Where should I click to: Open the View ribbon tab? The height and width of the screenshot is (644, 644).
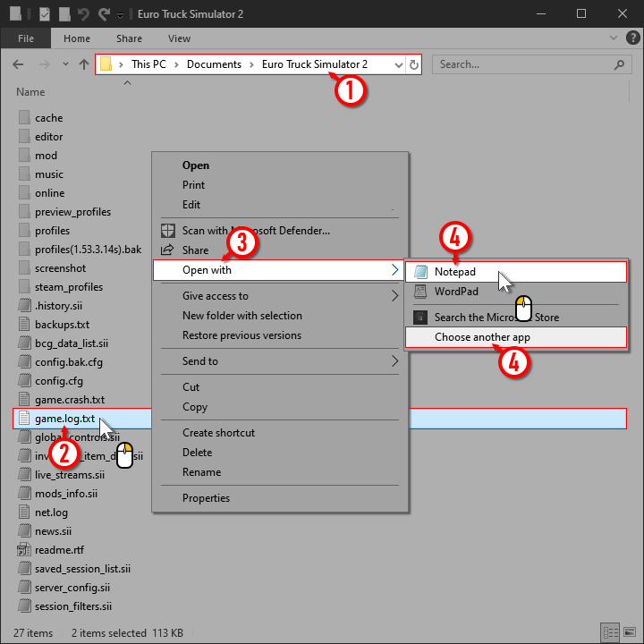point(179,38)
